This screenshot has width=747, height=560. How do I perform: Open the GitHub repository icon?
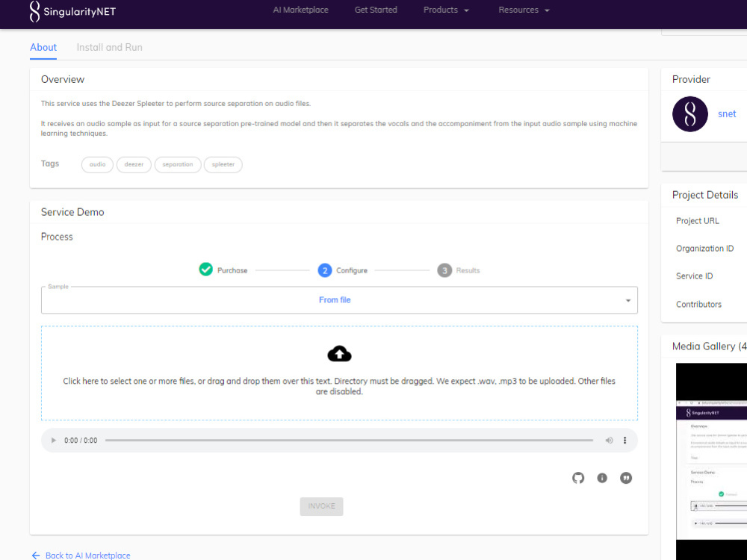[578, 478]
